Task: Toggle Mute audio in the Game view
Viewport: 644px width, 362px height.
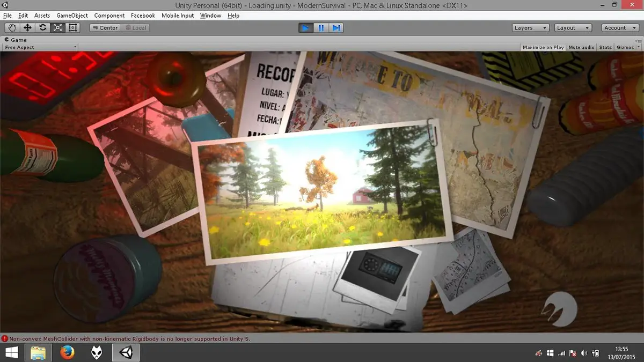Action: (581, 47)
